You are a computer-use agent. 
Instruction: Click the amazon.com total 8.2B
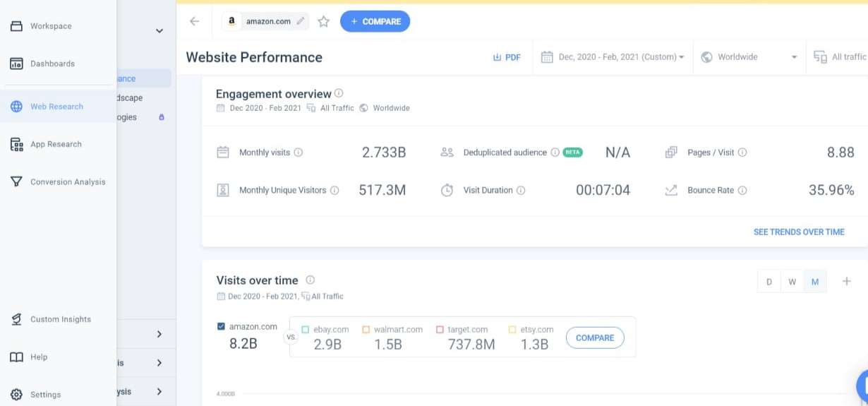click(x=244, y=345)
